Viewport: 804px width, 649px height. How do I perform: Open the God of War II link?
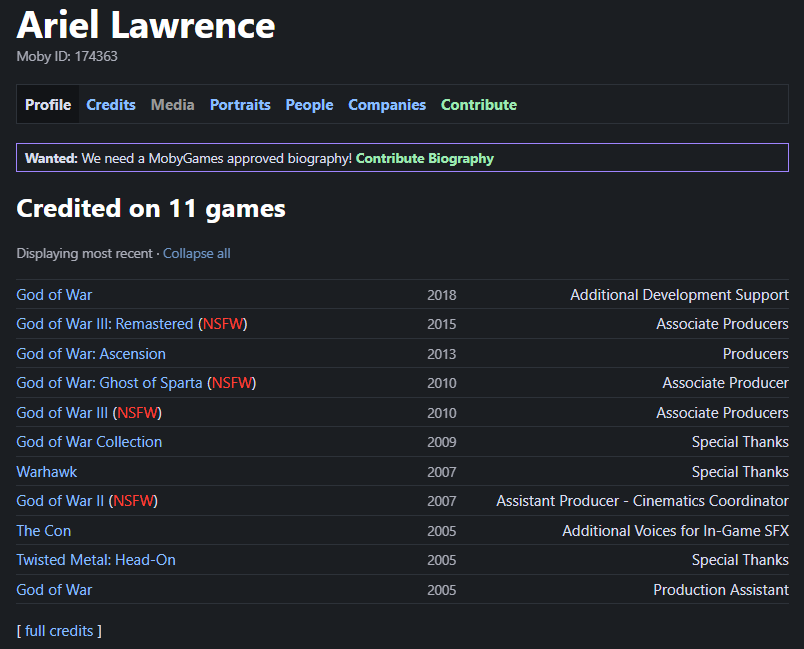click(x=60, y=501)
